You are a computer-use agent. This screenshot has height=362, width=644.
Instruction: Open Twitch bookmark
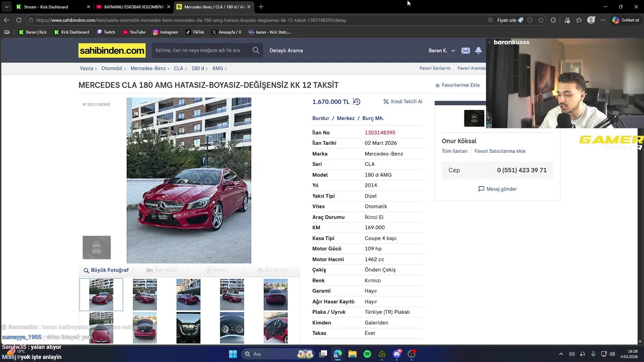click(x=106, y=32)
